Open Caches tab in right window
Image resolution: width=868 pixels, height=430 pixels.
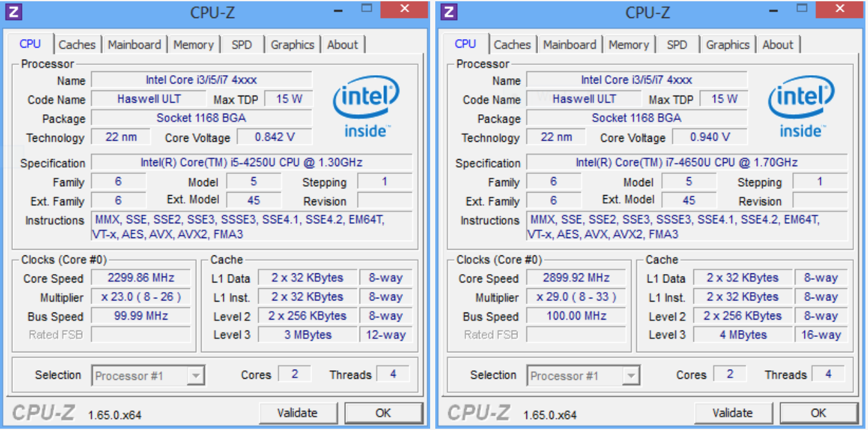512,45
